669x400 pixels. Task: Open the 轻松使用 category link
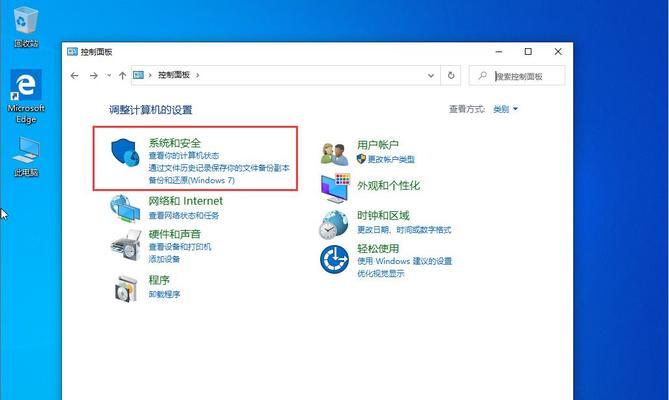pos(378,249)
